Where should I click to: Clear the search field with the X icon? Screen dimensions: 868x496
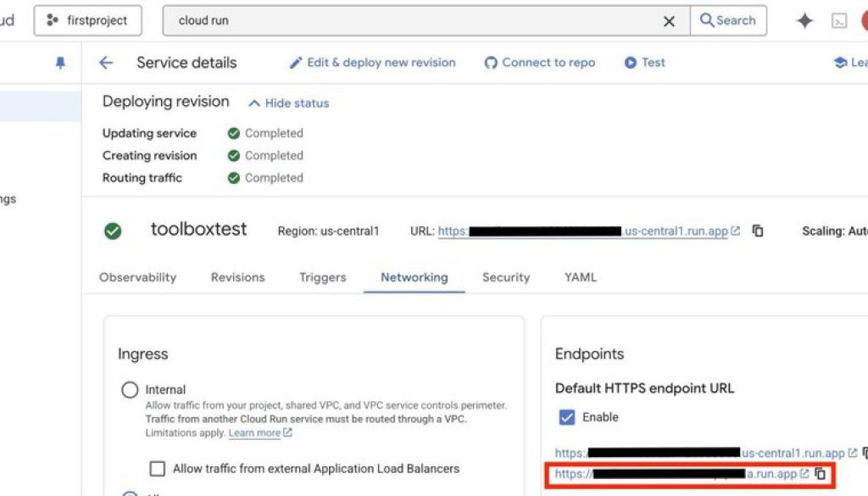point(670,20)
